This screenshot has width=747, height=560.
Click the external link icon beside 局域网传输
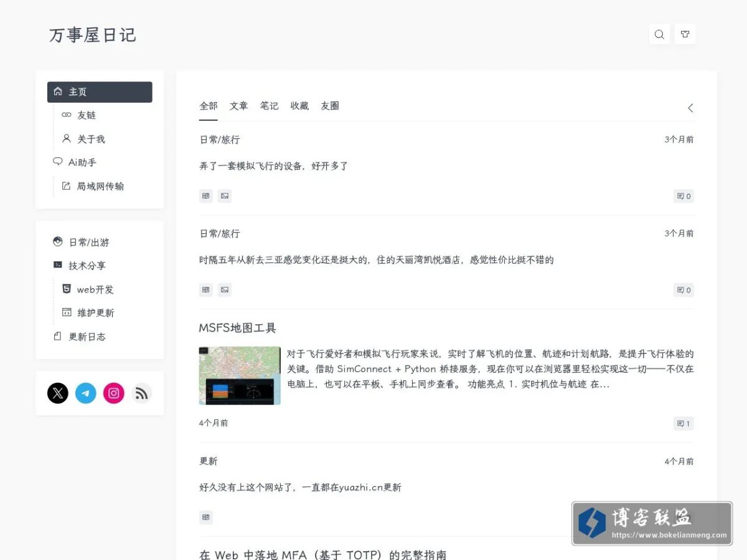pos(67,185)
